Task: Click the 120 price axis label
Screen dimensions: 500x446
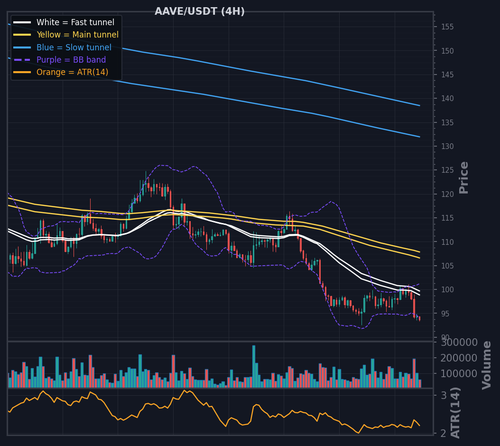Action: [447, 194]
